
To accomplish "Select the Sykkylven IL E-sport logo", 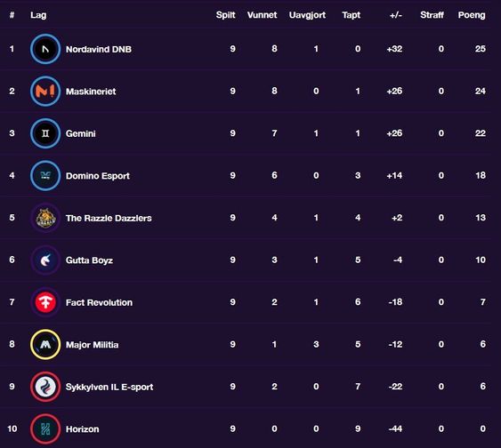I will (x=45, y=387).
